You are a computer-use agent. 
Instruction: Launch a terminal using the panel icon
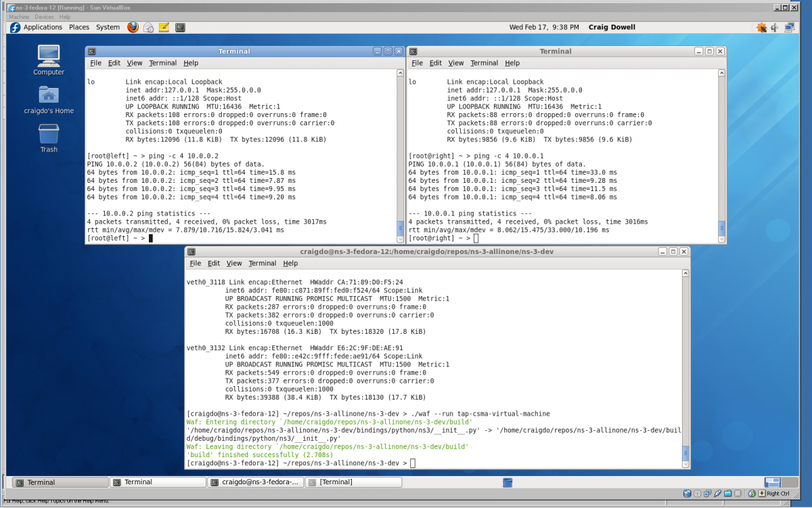[x=179, y=27]
